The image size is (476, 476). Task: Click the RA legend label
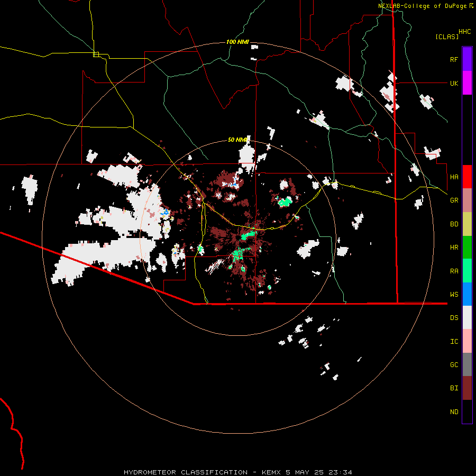tap(454, 271)
